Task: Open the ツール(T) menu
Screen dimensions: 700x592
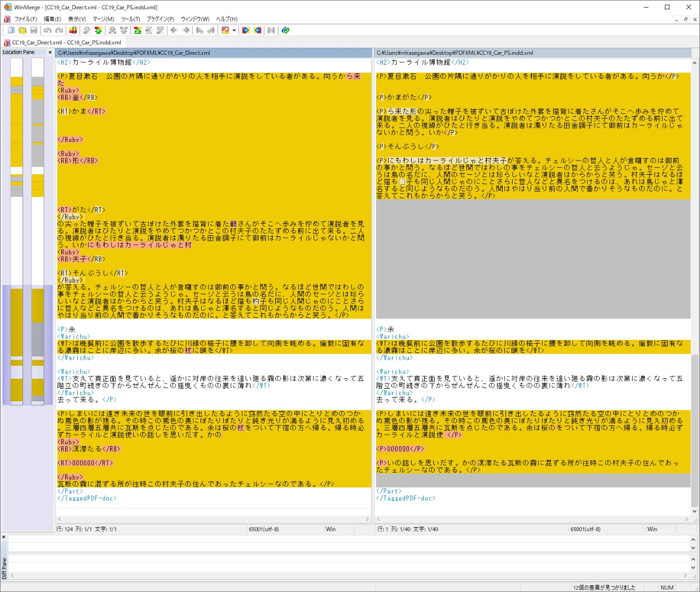Action: pyautogui.click(x=130, y=19)
